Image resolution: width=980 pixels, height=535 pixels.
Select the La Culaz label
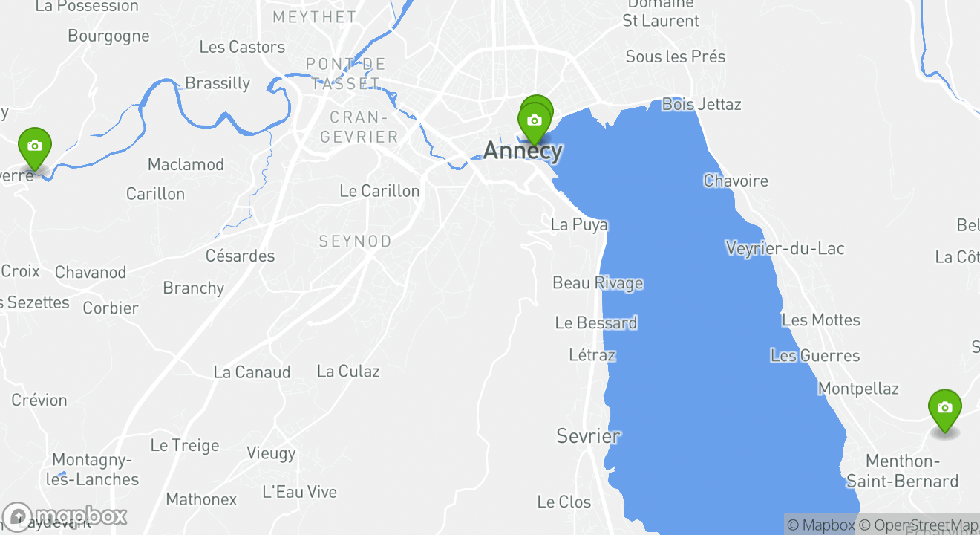pos(348,371)
